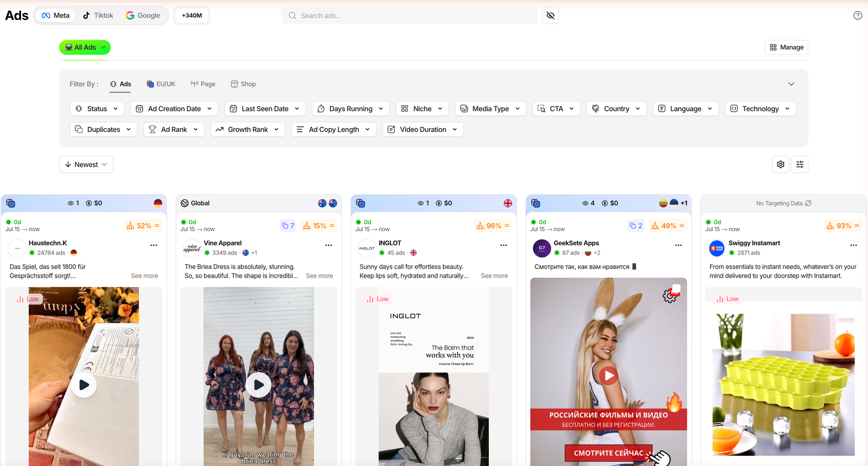Play the Haustechn.K video ad

click(x=84, y=385)
